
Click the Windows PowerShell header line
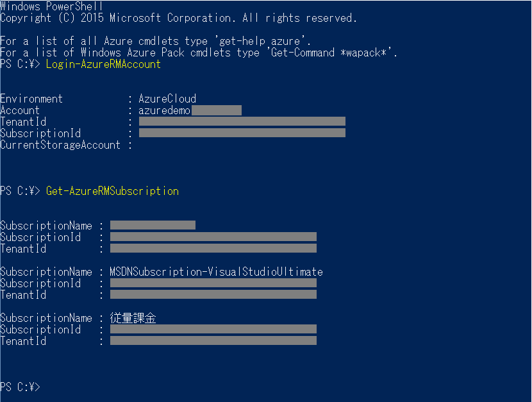[51, 6]
